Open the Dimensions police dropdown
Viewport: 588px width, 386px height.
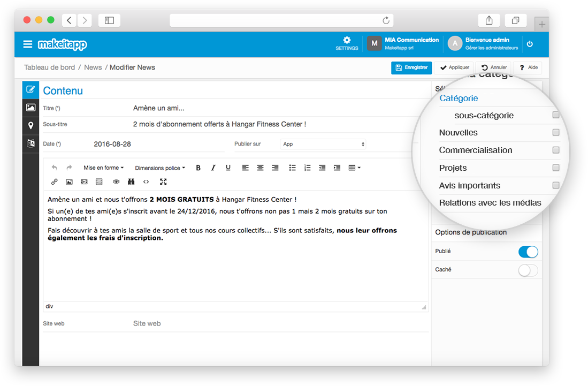click(x=160, y=168)
